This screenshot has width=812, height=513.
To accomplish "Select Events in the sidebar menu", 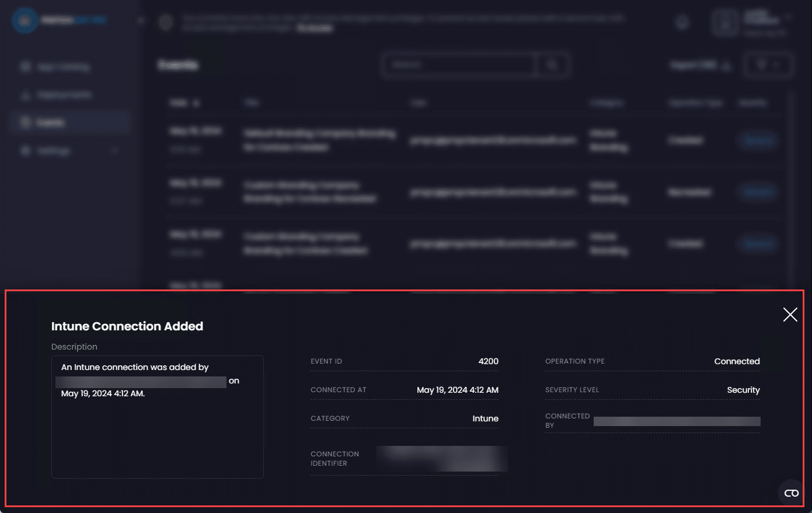I will pyautogui.click(x=50, y=123).
